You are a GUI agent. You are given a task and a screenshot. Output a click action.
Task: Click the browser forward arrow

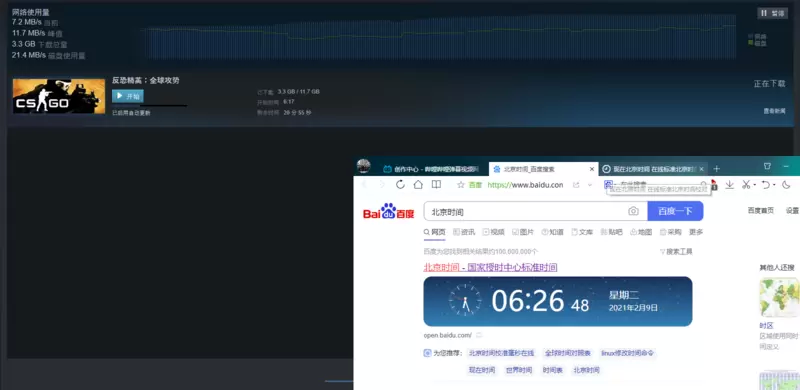[382, 185]
